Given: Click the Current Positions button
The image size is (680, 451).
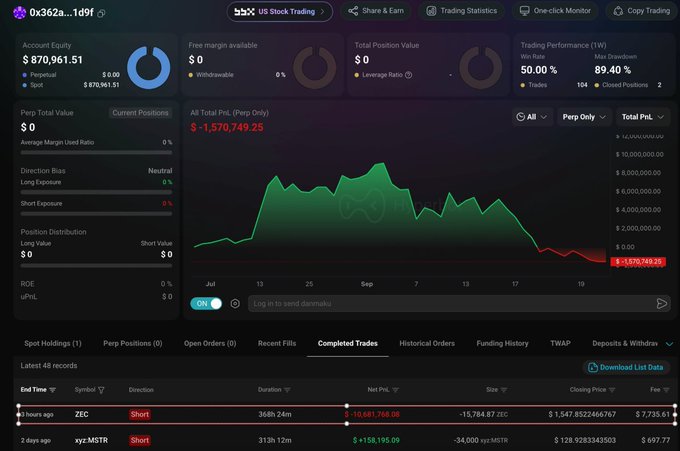Looking at the screenshot, I should 140,113.
